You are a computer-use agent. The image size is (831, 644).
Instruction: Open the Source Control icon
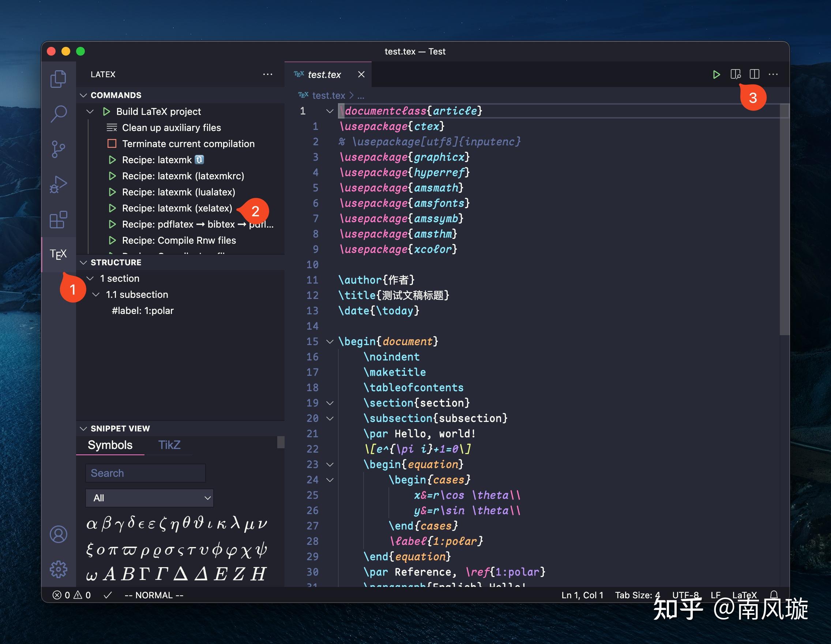[58, 149]
